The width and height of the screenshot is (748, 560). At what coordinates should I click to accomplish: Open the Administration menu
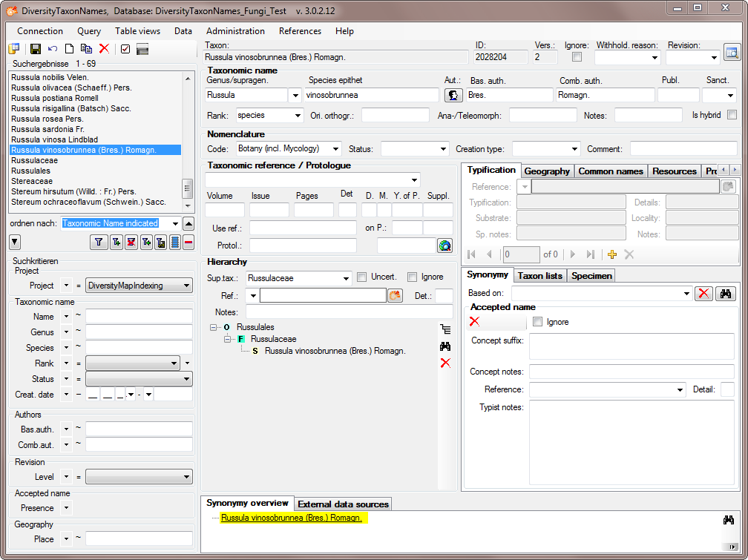(235, 31)
